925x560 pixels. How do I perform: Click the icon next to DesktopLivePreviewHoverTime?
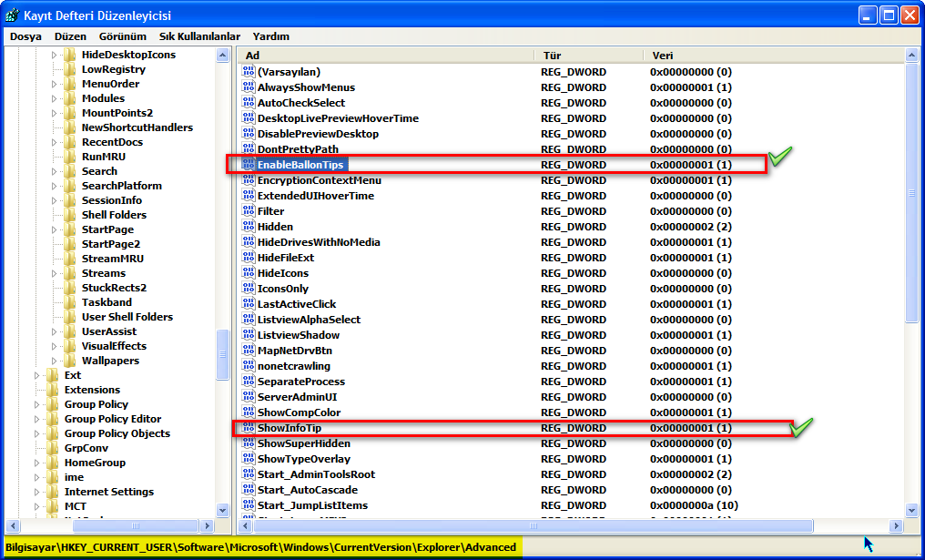coord(249,118)
